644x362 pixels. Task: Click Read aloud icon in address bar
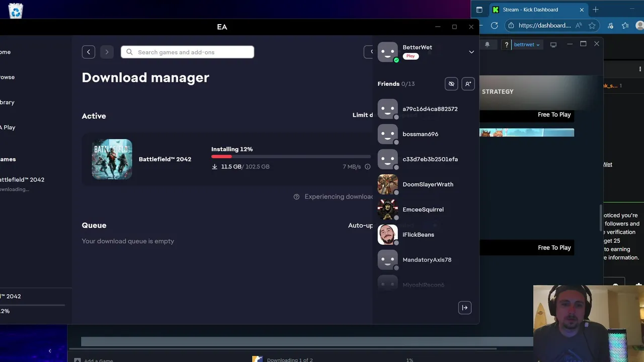[x=579, y=25]
